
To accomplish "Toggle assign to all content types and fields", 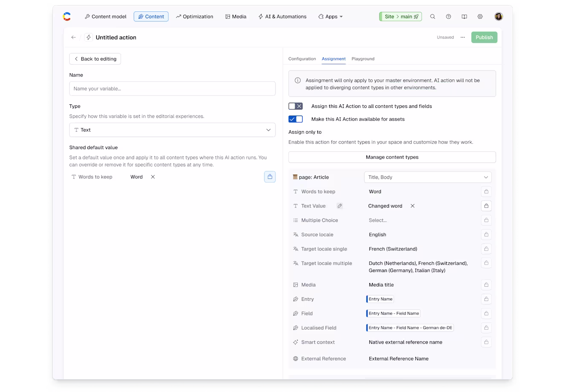I will (296, 106).
